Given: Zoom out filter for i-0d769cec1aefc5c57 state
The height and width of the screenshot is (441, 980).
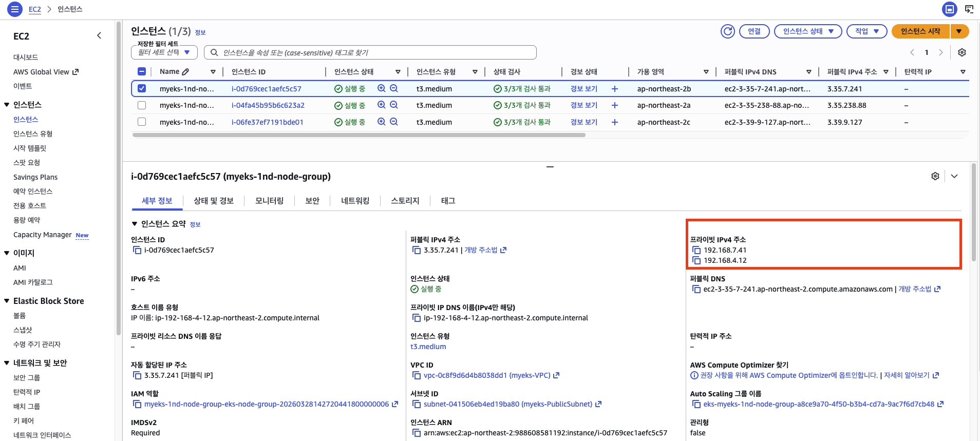Looking at the screenshot, I should (394, 88).
